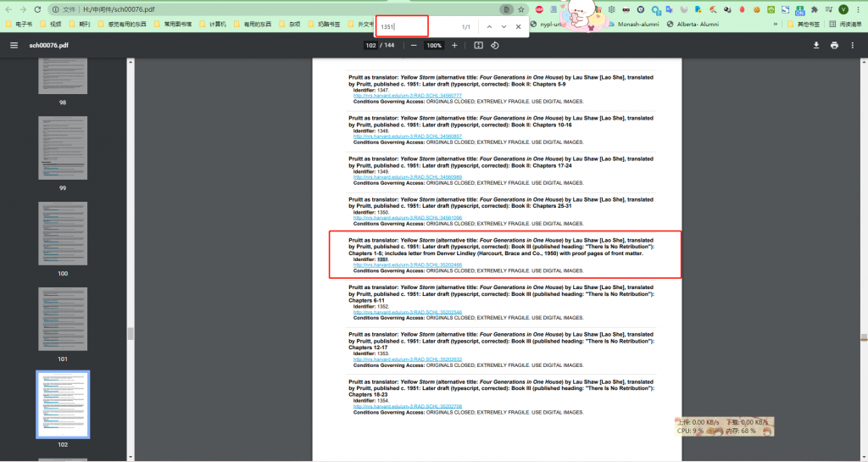
Task: Click the thumbnail sidebar scrollbar handle
Action: tap(131, 334)
